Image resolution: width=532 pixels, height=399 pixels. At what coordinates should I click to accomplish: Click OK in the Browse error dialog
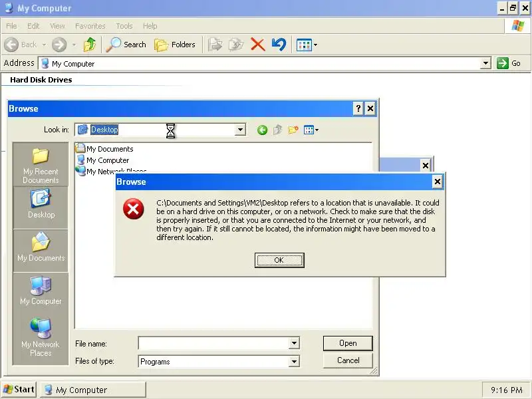tap(279, 260)
